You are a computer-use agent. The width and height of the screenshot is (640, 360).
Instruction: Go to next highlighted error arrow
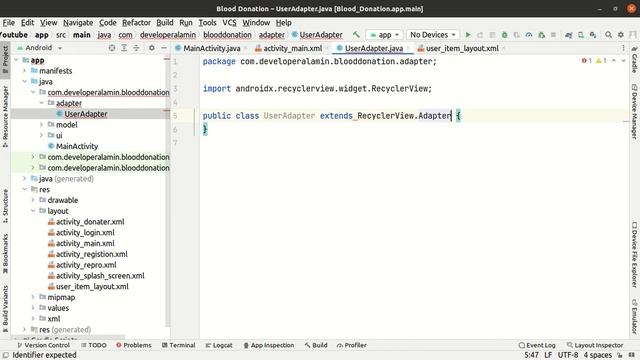(x=623, y=60)
